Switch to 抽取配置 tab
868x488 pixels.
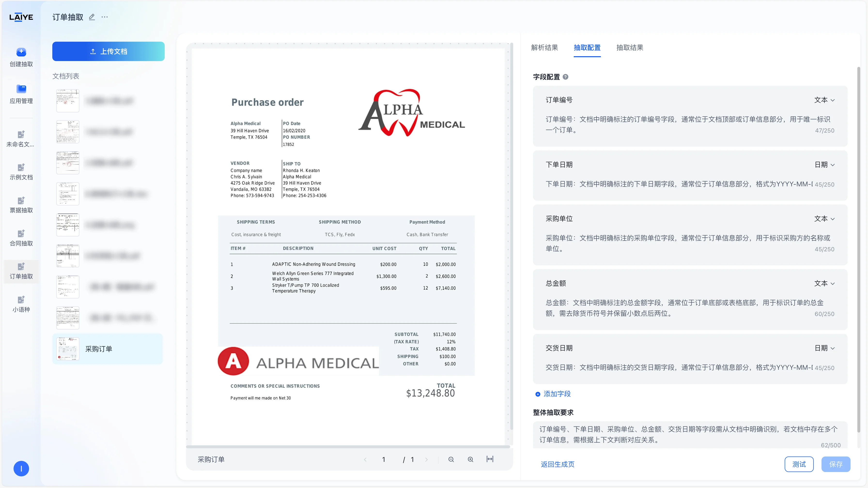[587, 47]
